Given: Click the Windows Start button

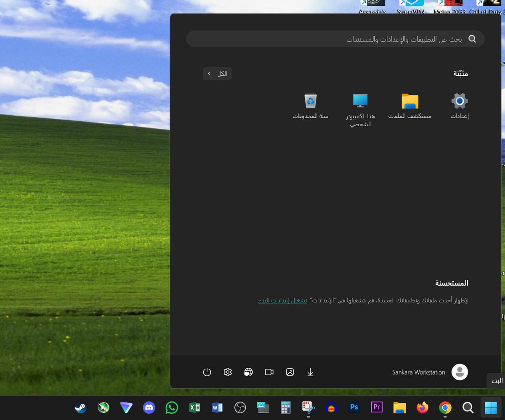Looking at the screenshot, I should click(491, 407).
